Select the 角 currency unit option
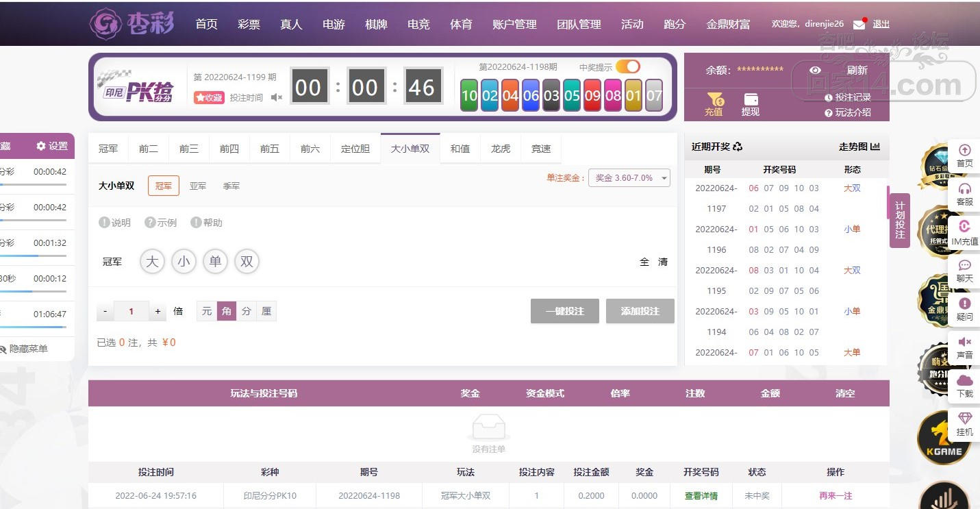980x509 pixels. point(227,311)
